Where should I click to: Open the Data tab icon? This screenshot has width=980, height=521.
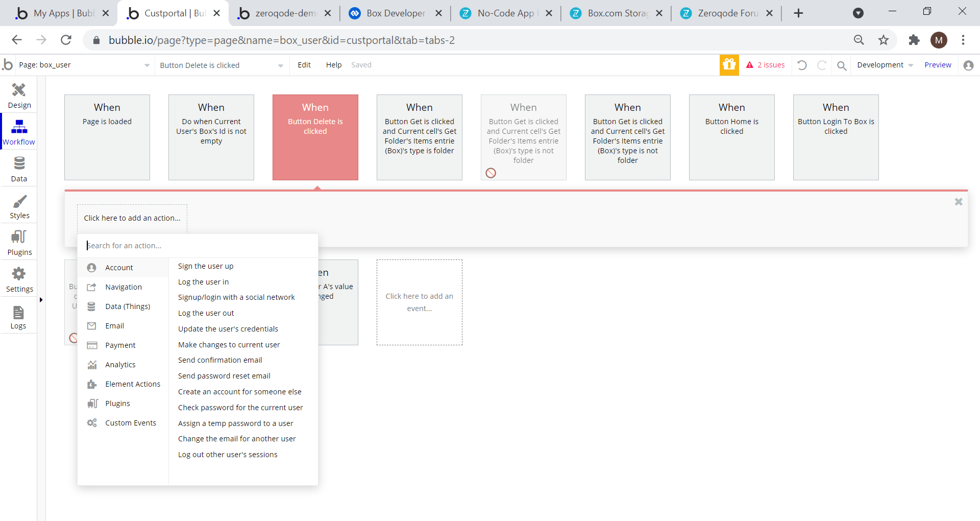pyautogui.click(x=19, y=163)
